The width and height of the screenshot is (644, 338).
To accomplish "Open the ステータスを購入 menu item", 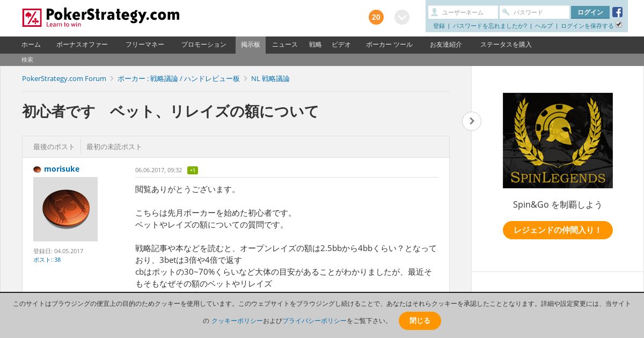I will point(506,45).
